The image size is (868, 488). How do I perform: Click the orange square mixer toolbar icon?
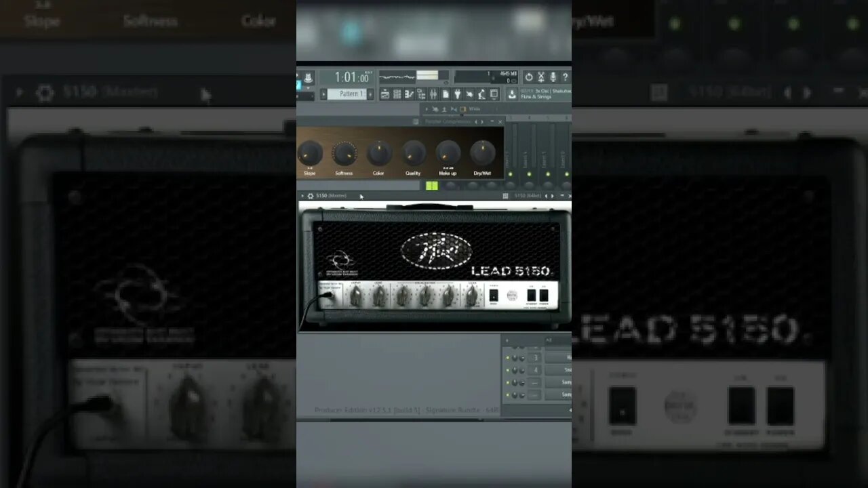(x=462, y=109)
